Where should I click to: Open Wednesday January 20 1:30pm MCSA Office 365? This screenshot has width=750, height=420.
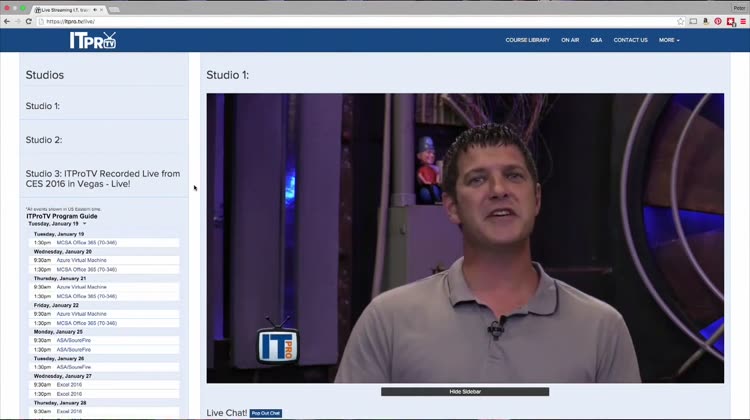(104, 269)
